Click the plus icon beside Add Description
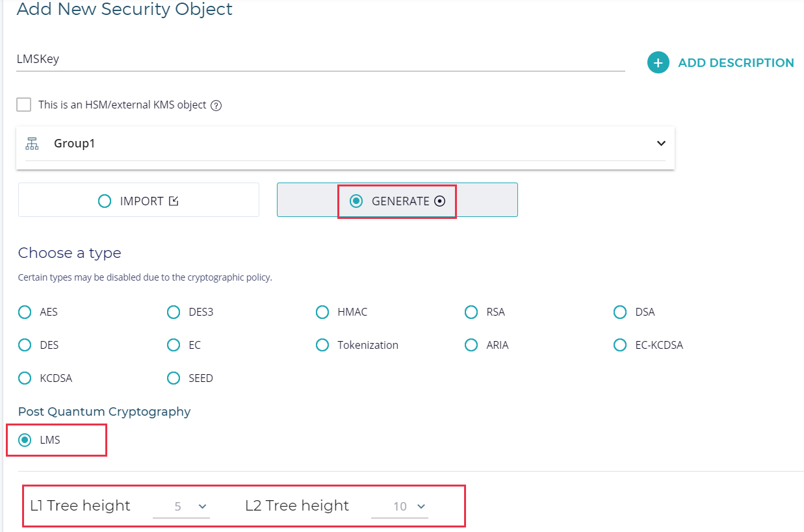 (658, 63)
